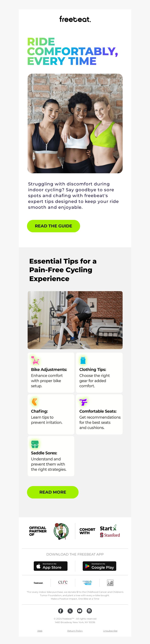Open the Web footer link

40,631
